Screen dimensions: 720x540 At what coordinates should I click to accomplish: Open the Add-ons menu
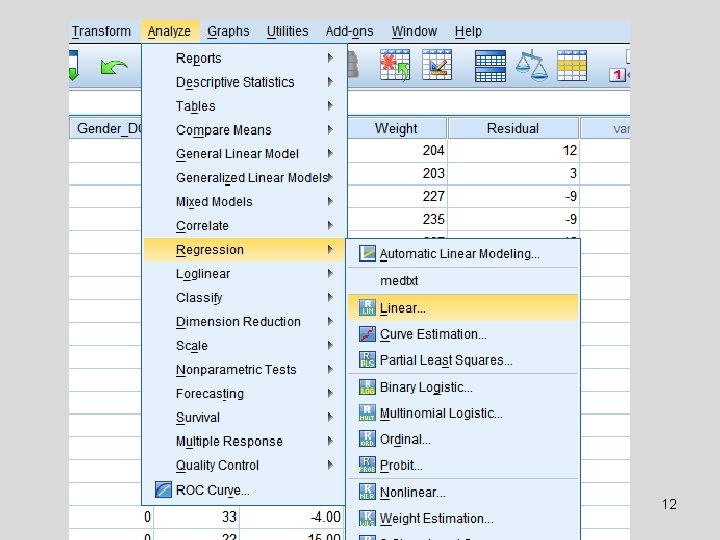tap(349, 31)
